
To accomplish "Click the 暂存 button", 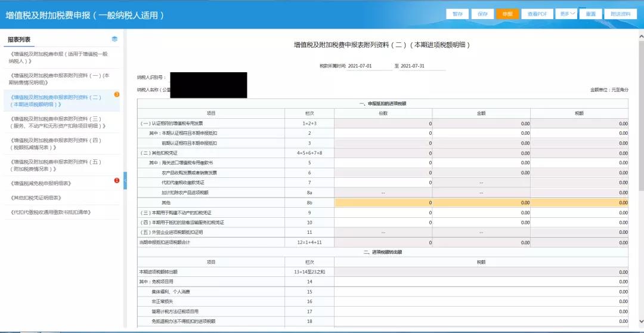I will click(457, 14).
